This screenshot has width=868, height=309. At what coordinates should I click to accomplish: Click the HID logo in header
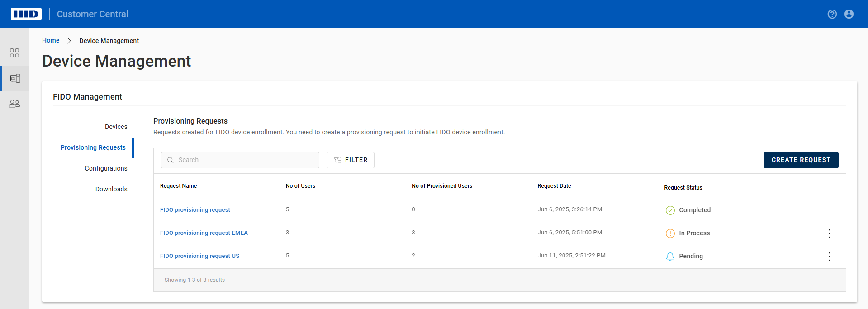tap(26, 14)
